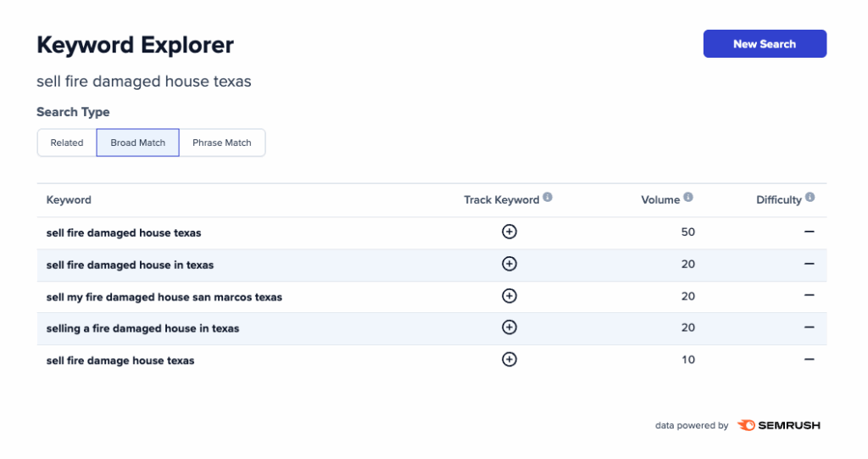The width and height of the screenshot is (868, 459).
Task: Click volume value 10 in last row
Action: pos(687,360)
